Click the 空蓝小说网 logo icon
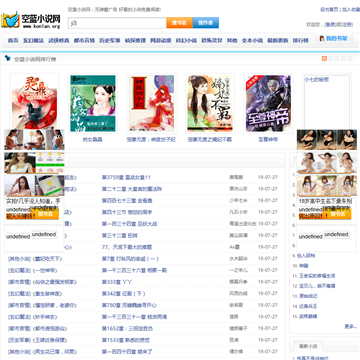360x360 pixels. [10, 21]
